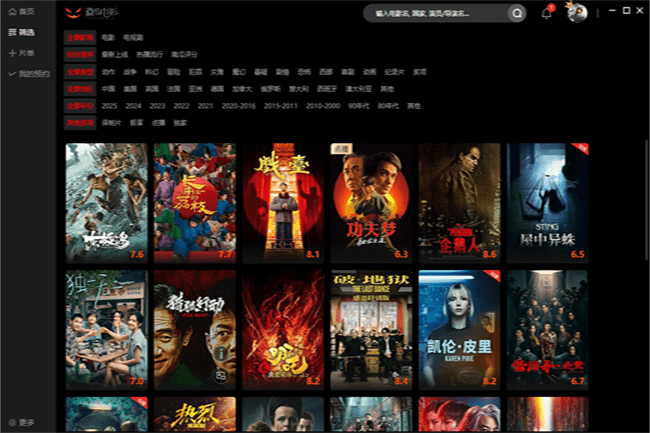Viewport: 650px width, 433px height.
Task: Open 我的预约 with the checkmark icon
Action: click(x=29, y=74)
